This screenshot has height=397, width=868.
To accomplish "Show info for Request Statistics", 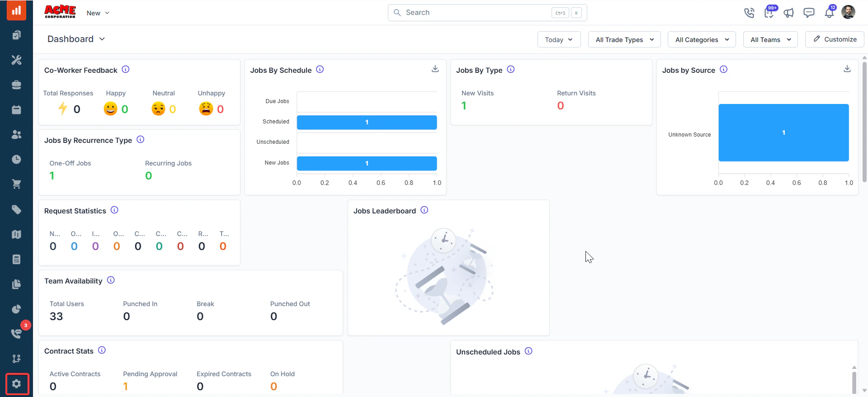I will pyautogui.click(x=114, y=210).
